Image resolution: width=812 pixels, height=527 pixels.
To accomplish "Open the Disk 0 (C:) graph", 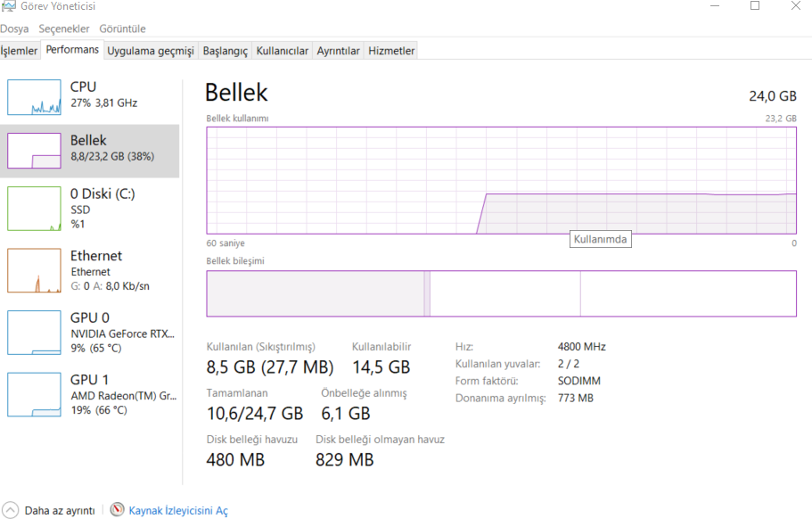I will point(34,209).
